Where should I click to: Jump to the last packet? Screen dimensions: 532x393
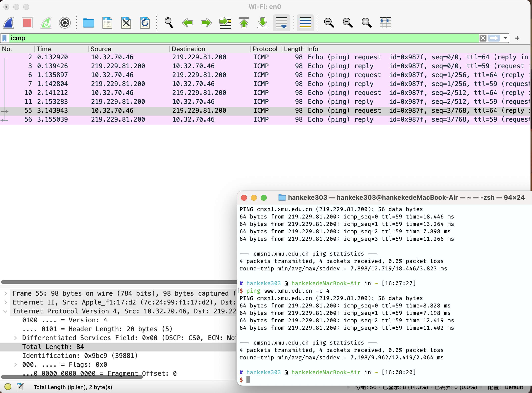click(x=263, y=23)
